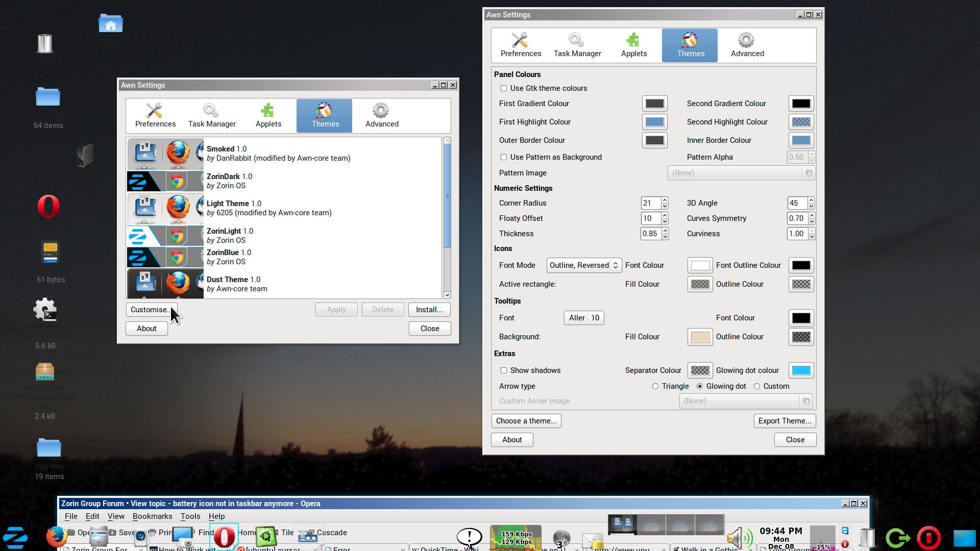Click the Export Theme... button
This screenshot has height=551, width=980.
pyautogui.click(x=784, y=421)
